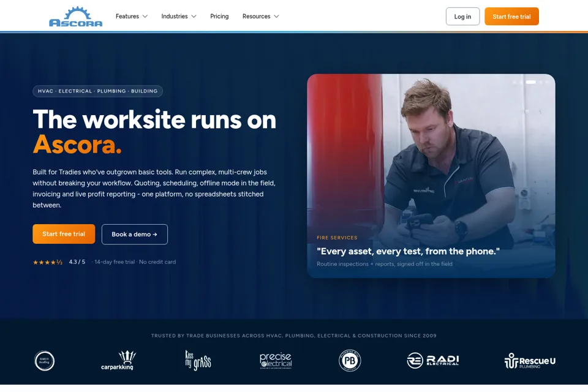Screen dimensions: 588x392
Task: Expand the Features dropdown menu
Action: click(132, 17)
